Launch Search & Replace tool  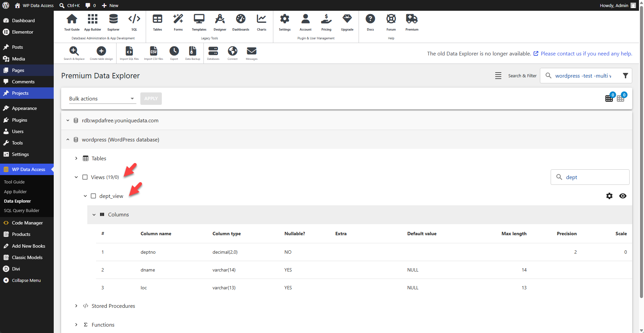click(x=74, y=53)
